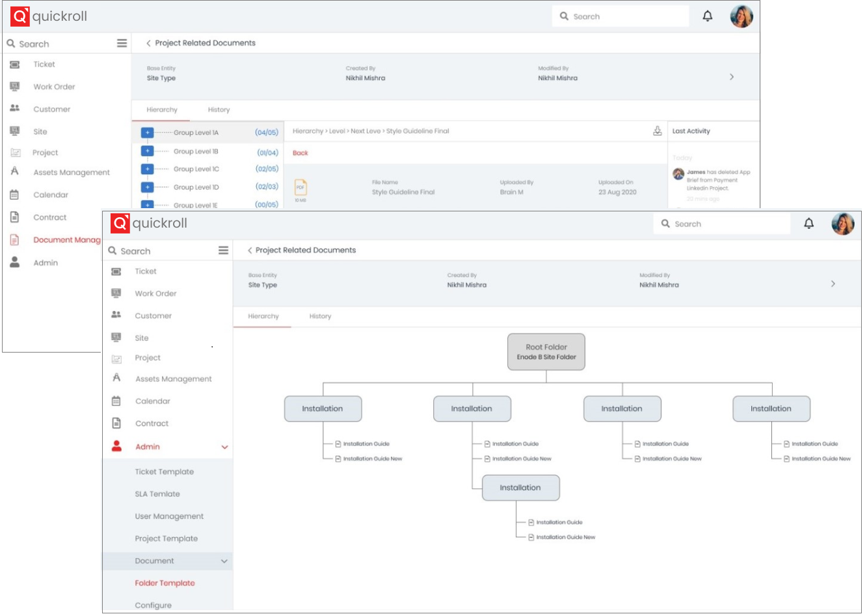Click the nested Installation node below Installation Guide New

(x=521, y=487)
